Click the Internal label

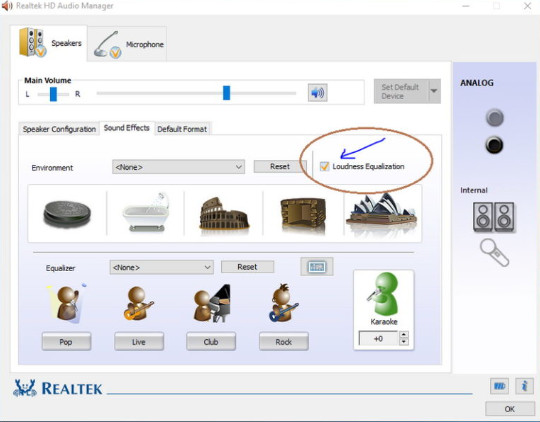click(x=474, y=190)
